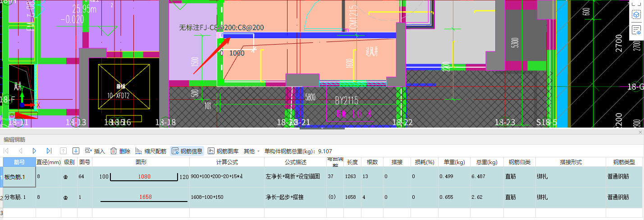The image size is (644, 220).
Task: Select the 总重(kg) column header
Action: click(x=486, y=162)
